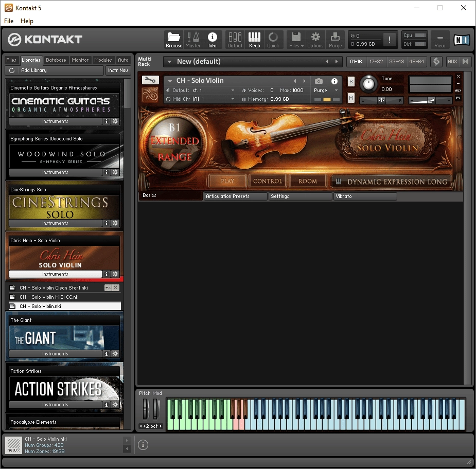
Task: Toggle the rack AUX button
Action: [452, 62]
